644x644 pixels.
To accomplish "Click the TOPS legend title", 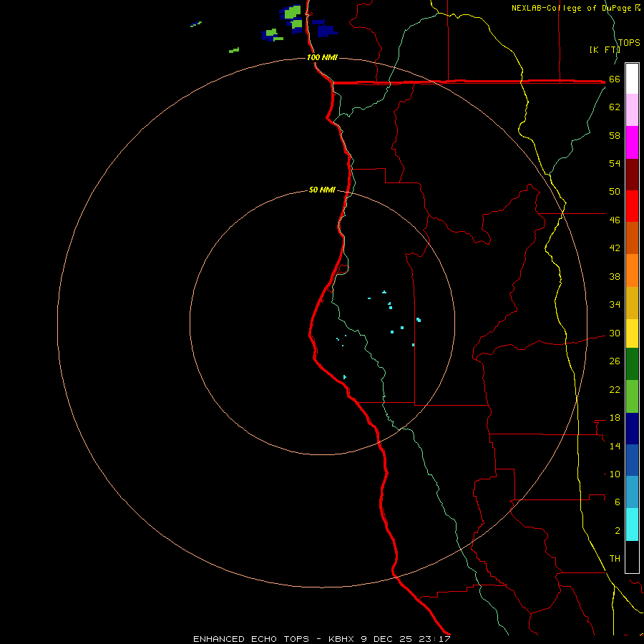I will coord(629,42).
